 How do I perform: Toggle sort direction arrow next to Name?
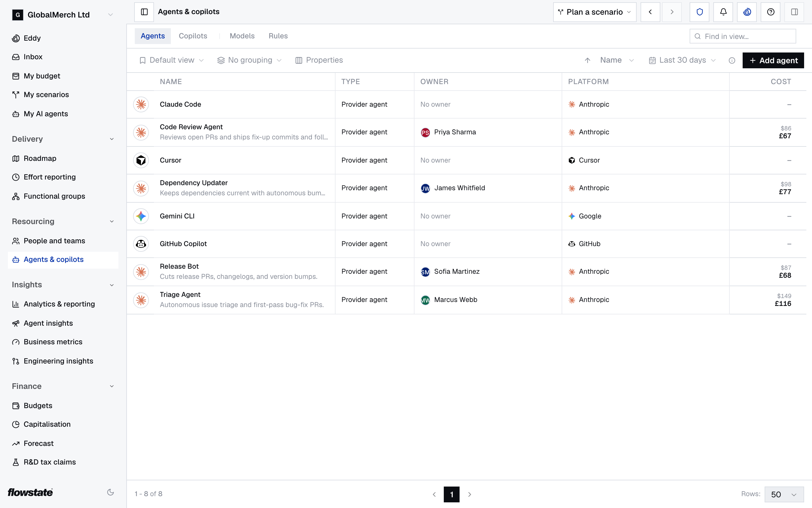587,60
